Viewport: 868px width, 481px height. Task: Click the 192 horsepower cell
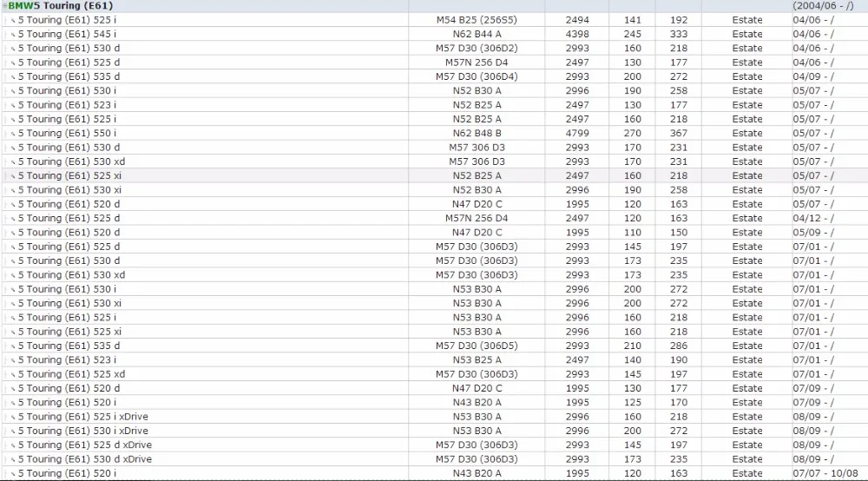[x=679, y=20]
